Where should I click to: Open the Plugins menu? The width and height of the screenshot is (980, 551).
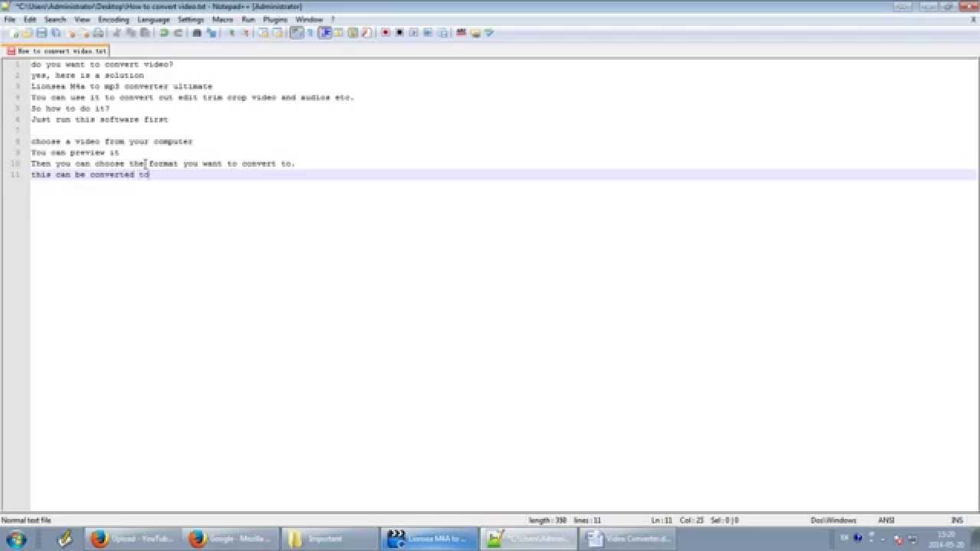pos(275,19)
